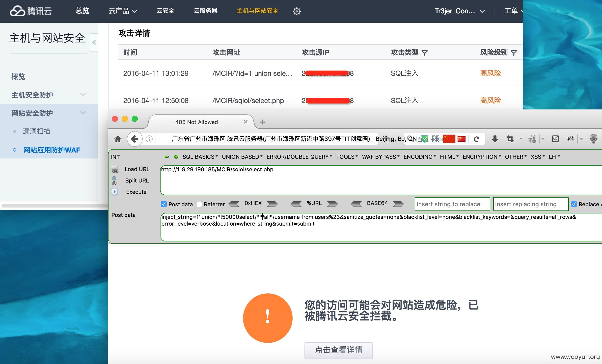Open the XSS dropdown menu
This screenshot has height=364, width=602.
[x=538, y=157]
